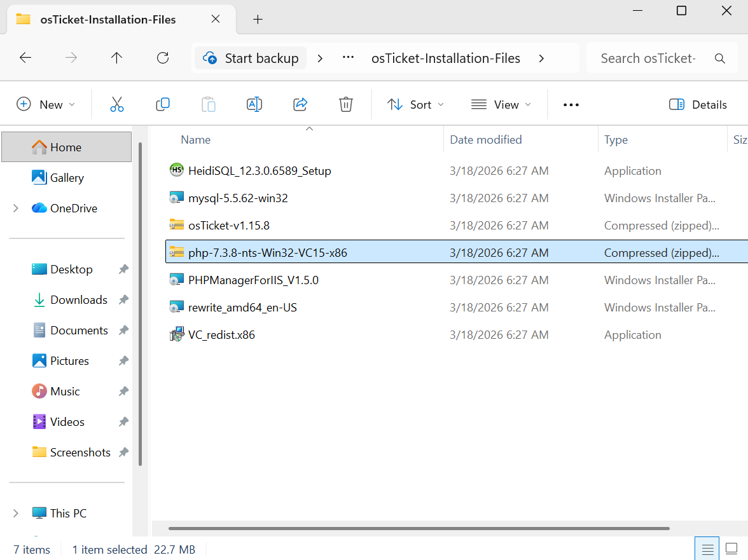Click the Search osTicket- field
Screen dimensions: 748x560
click(662, 58)
